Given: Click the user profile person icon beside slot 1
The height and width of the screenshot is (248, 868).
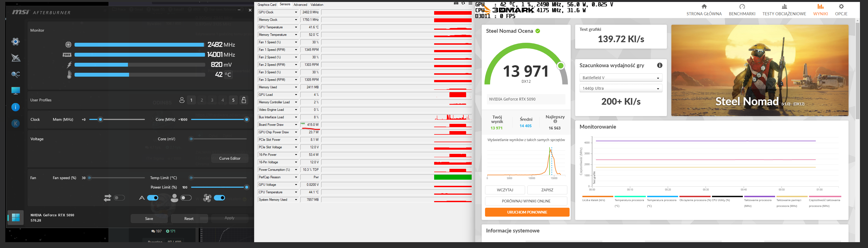Looking at the screenshot, I should pos(182,100).
